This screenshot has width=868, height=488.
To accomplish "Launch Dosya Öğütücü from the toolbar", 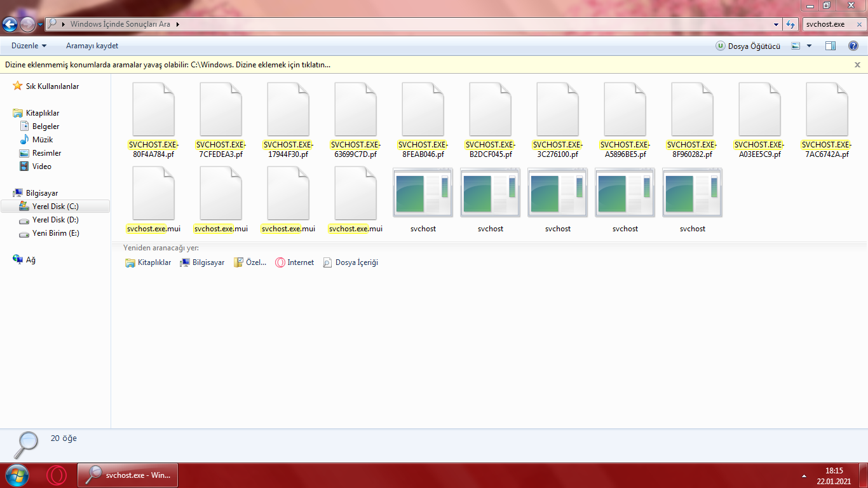I will [748, 46].
